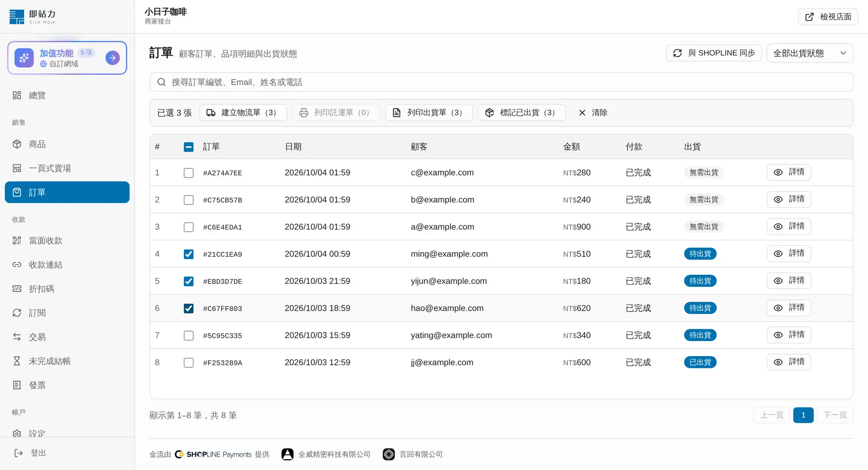View 詳情 for ming@example.com order
The height and width of the screenshot is (470, 868).
(x=789, y=253)
